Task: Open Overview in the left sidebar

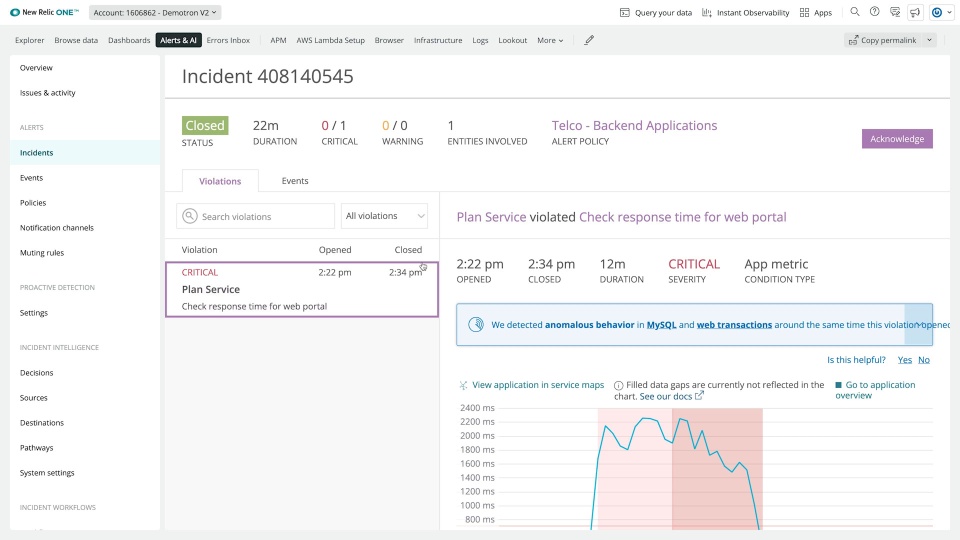Action: [36, 68]
